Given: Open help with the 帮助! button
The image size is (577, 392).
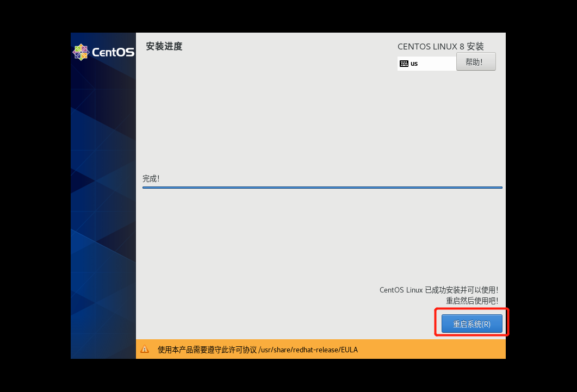Looking at the screenshot, I should tap(476, 61).
